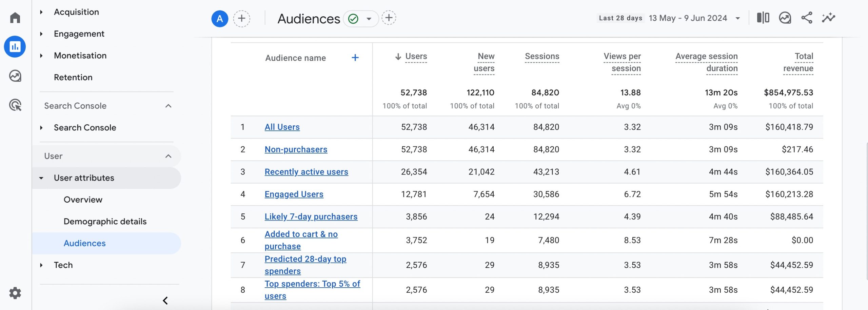
Task: Collapse User attributes topic
Action: 41,178
